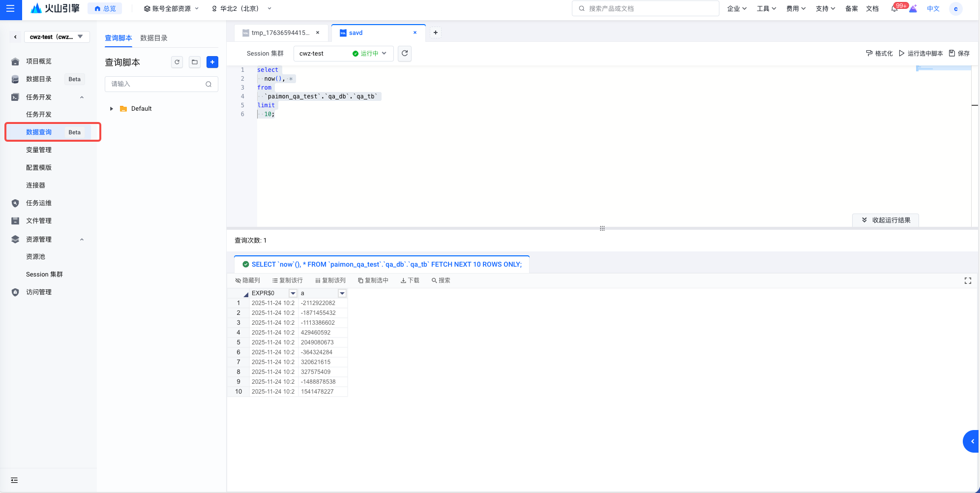Click the 运行选中脚本 run button

click(921, 54)
